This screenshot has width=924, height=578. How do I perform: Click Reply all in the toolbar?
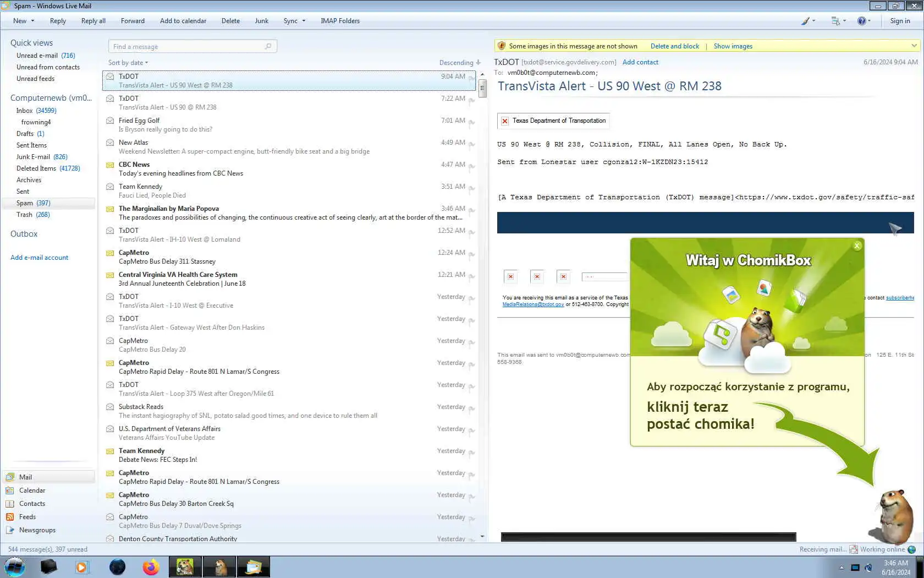(x=94, y=21)
